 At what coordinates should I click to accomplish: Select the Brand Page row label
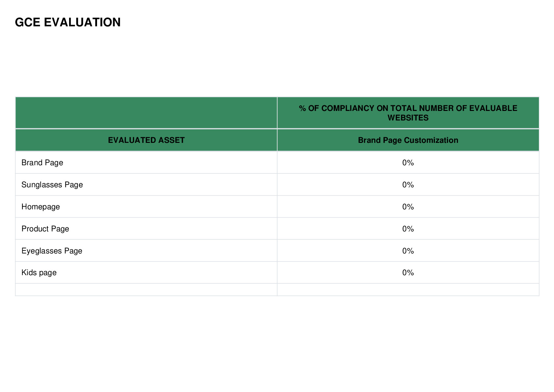42,163
